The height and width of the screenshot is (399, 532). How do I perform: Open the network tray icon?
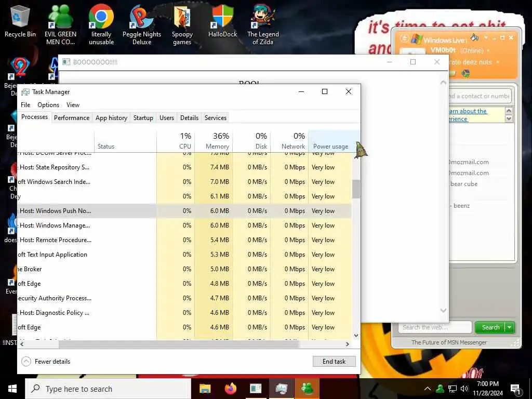[453, 389]
